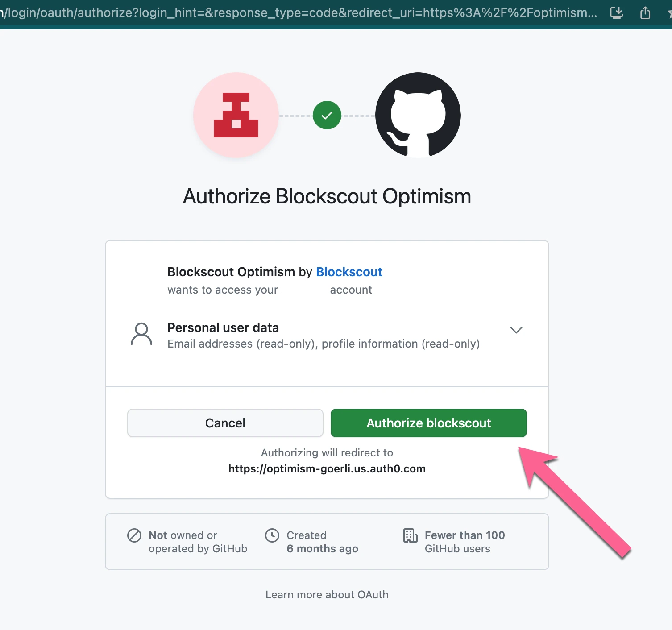This screenshot has height=630, width=672.
Task: Click the redirect URL optimism-goerli.us.auth0.com text
Action: pyautogui.click(x=327, y=469)
